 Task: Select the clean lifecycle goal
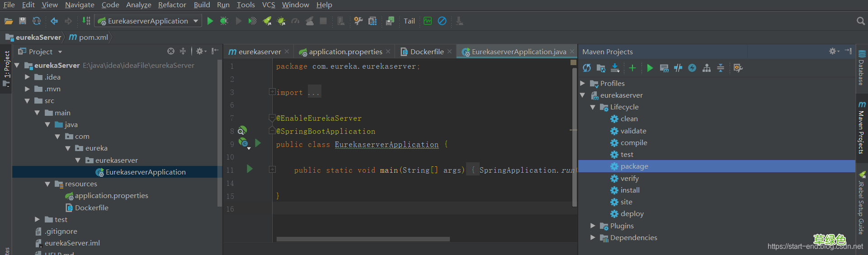[629, 119]
